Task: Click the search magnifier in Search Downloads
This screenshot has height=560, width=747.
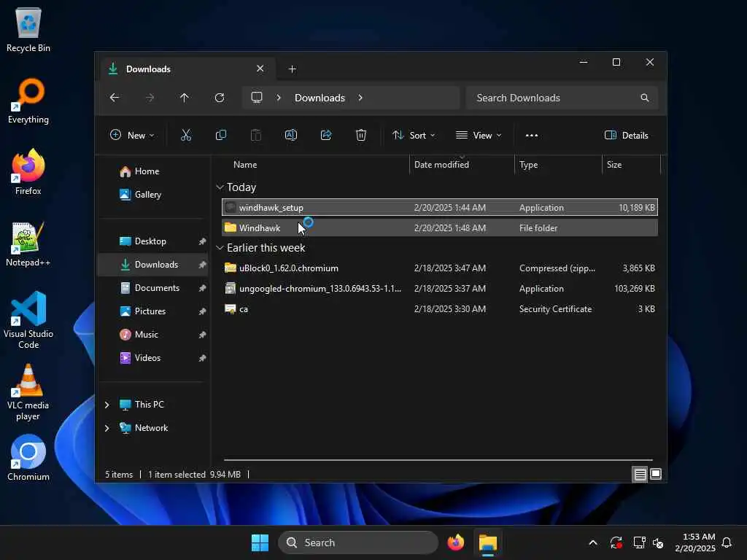Action: pyautogui.click(x=645, y=98)
